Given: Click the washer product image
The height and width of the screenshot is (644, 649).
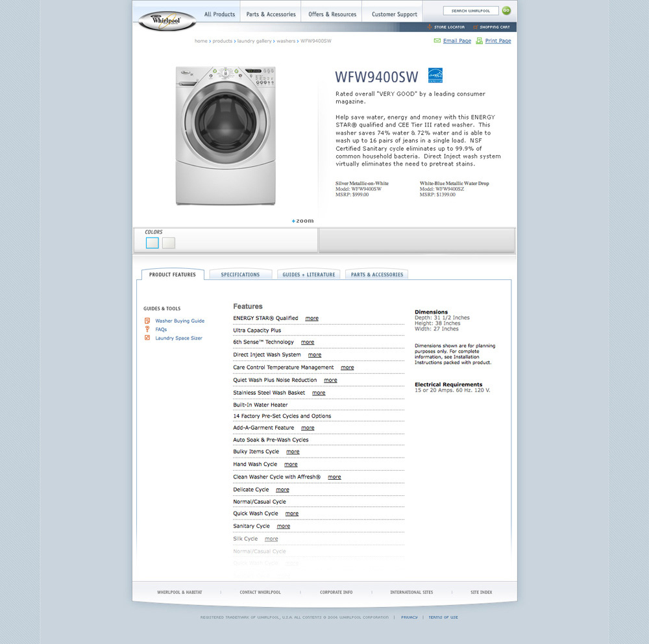Looking at the screenshot, I should (226, 136).
